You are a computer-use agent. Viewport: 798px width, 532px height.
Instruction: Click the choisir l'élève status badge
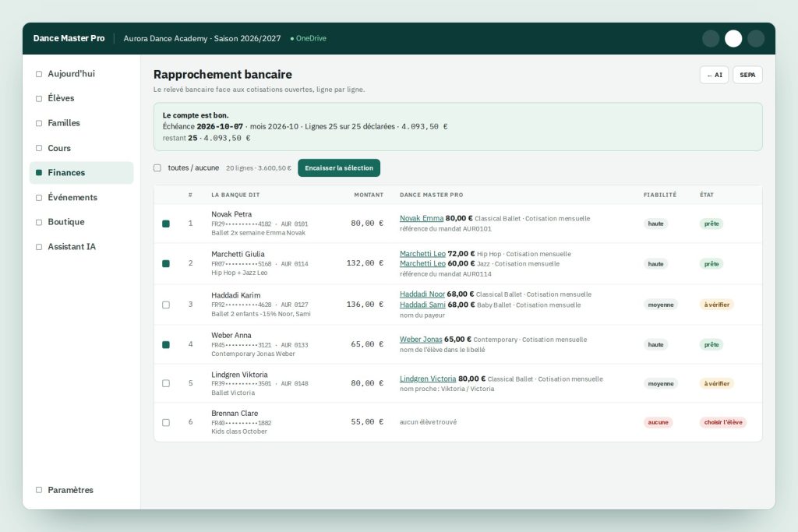[x=723, y=422]
